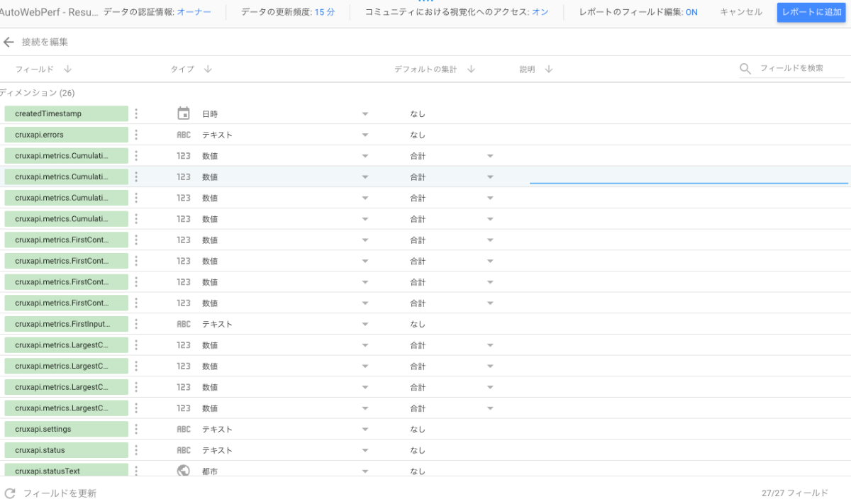Click the 27/27 フィールド count text
The height and width of the screenshot is (504, 851).
(795, 493)
